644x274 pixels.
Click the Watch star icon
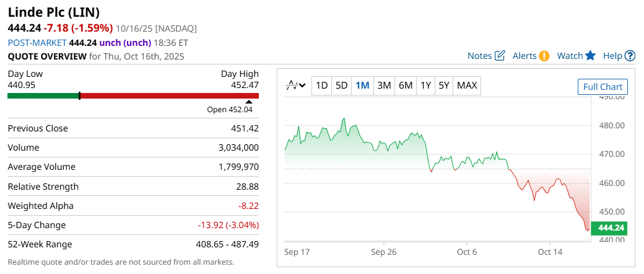(590, 56)
